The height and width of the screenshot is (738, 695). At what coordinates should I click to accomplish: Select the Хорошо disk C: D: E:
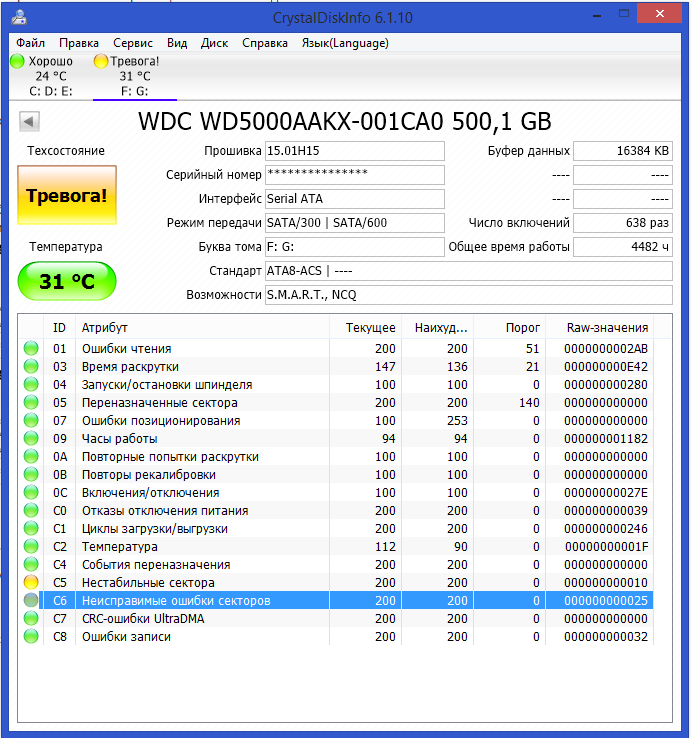[51, 76]
